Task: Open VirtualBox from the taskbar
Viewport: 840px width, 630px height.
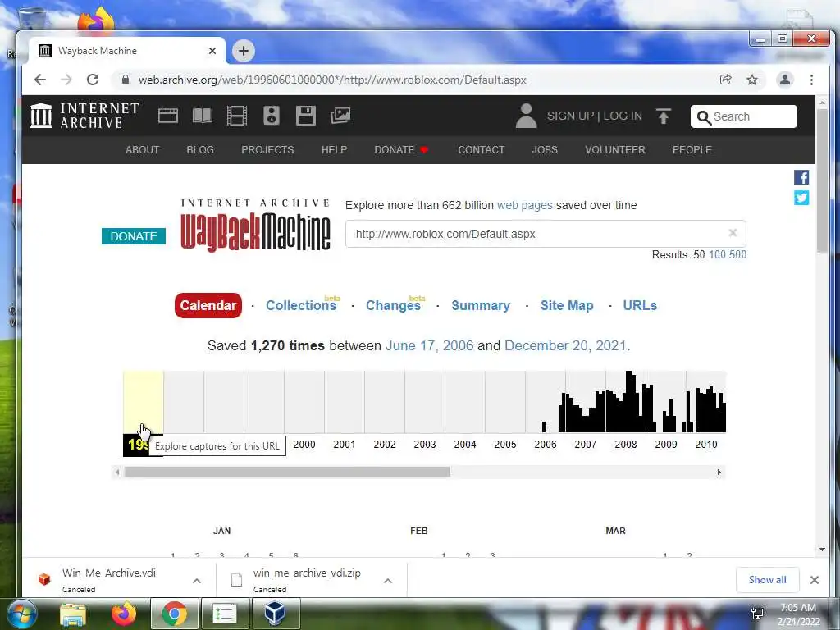Action: pos(275,614)
